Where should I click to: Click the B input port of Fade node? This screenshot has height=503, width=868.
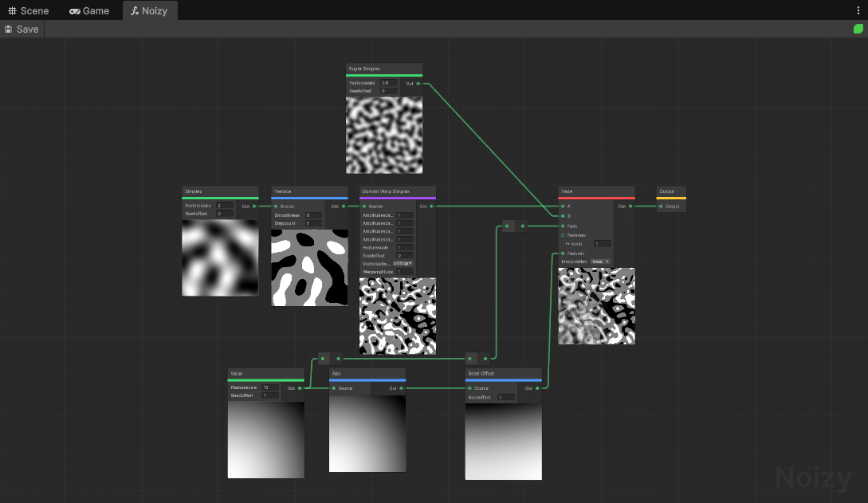point(563,216)
